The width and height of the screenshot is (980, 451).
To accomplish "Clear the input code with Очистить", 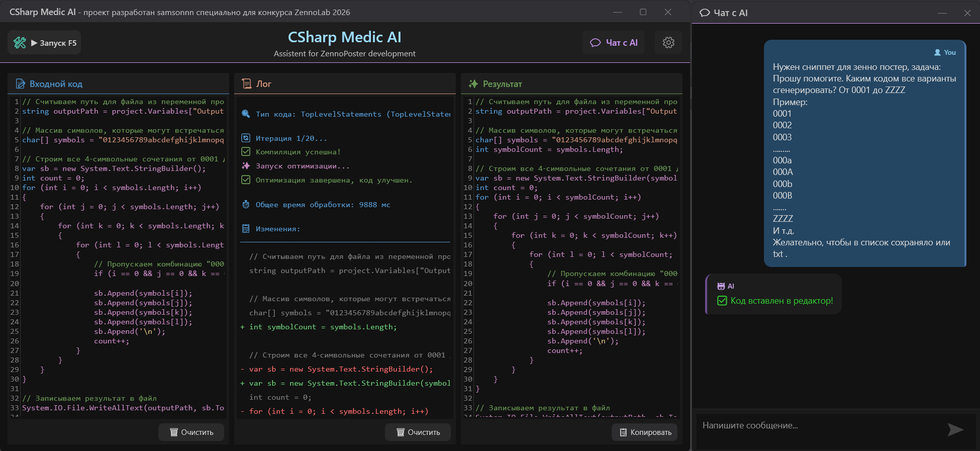I will (191, 432).
